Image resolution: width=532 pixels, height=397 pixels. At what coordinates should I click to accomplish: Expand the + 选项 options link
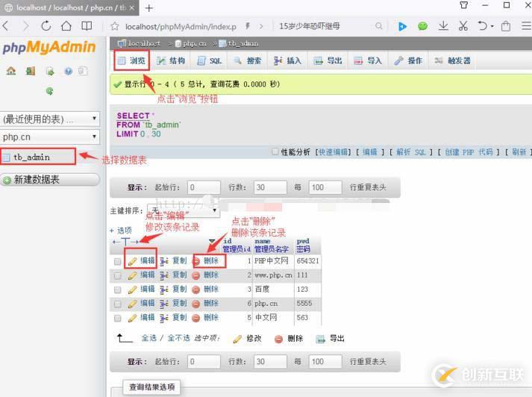coord(121,231)
